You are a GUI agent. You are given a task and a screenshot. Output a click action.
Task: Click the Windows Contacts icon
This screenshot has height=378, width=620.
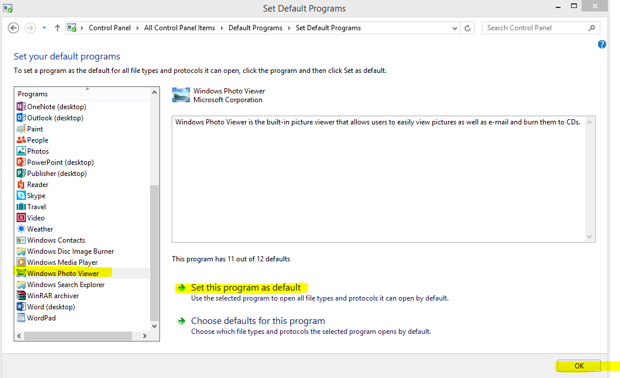(x=21, y=240)
